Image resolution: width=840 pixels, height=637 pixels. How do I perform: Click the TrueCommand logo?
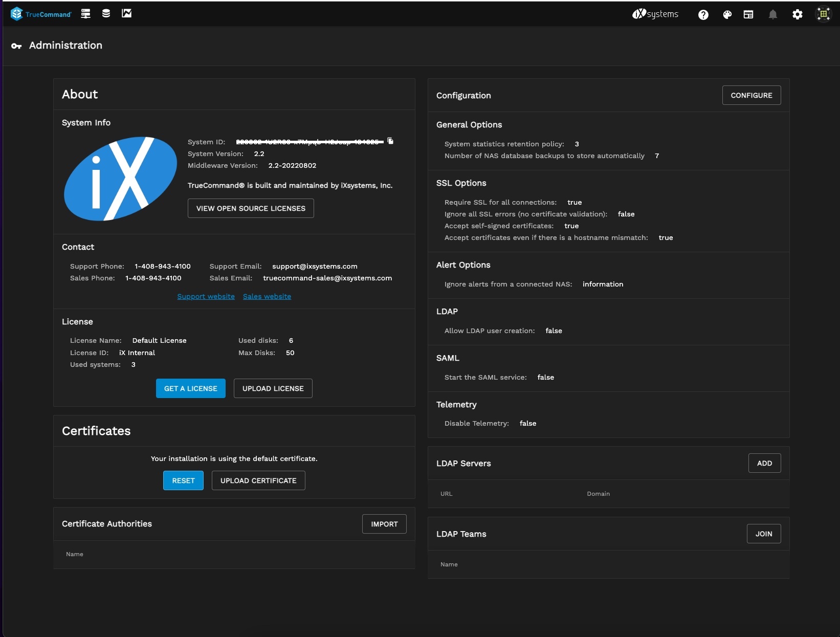[41, 14]
